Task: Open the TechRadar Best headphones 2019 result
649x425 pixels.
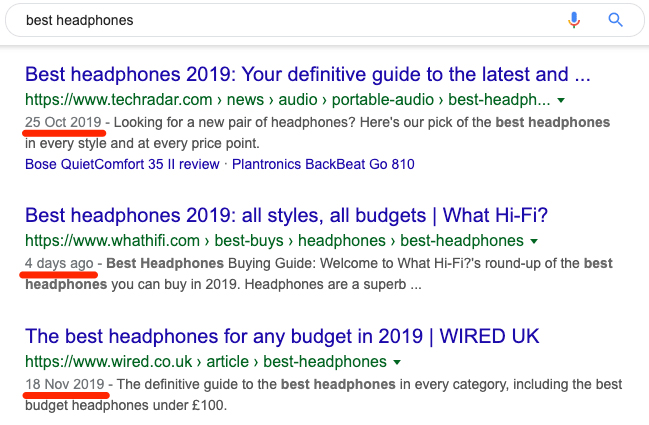Action: 308,74
